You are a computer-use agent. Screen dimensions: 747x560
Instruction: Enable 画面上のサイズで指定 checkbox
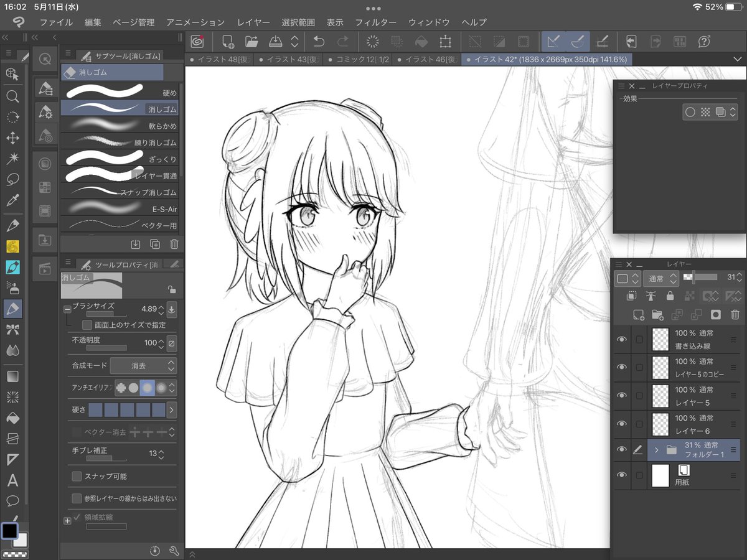(x=87, y=325)
